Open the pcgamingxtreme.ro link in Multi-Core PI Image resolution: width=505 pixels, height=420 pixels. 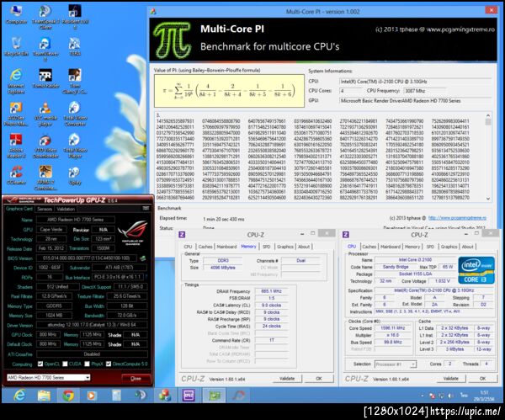point(457,218)
